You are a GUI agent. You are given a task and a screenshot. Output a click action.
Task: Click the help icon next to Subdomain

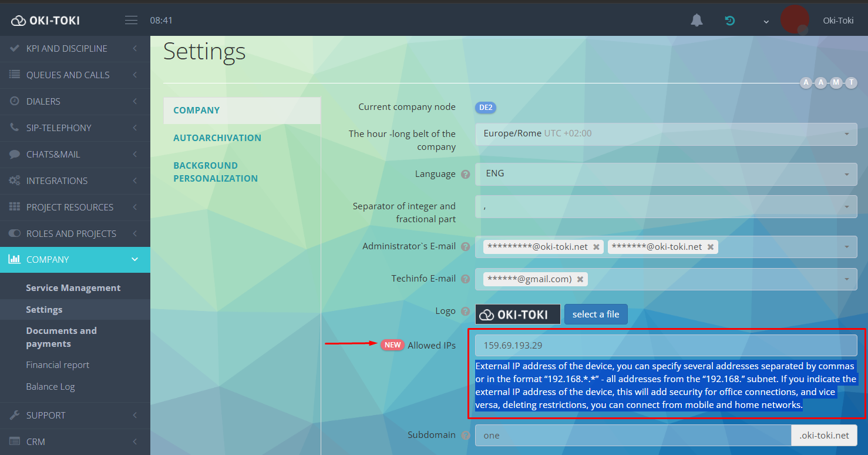pyautogui.click(x=466, y=436)
